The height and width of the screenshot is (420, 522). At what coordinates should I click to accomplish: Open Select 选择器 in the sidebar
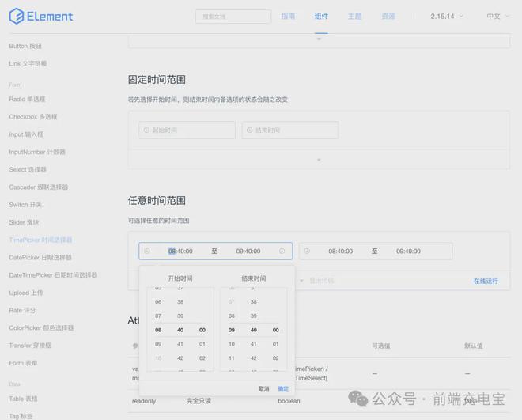[28, 170]
